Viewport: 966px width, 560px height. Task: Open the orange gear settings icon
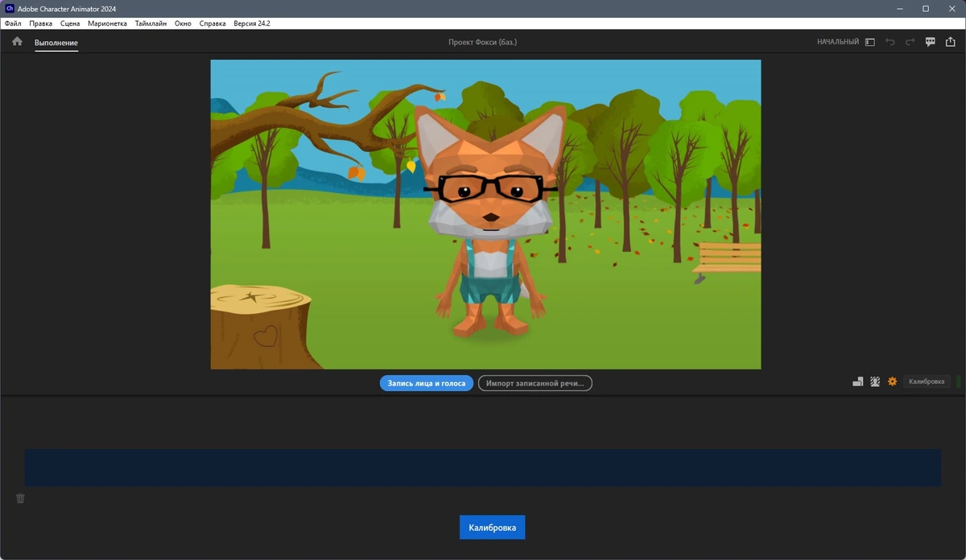[892, 381]
